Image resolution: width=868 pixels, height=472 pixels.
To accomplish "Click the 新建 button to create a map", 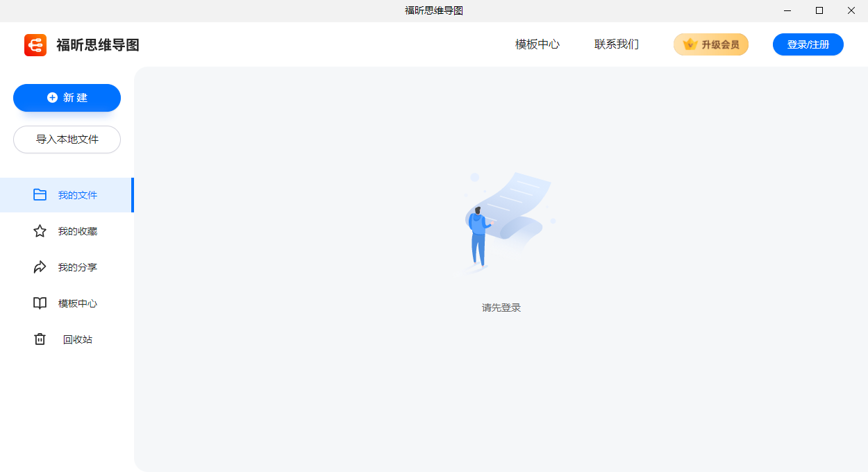I will coord(67,97).
